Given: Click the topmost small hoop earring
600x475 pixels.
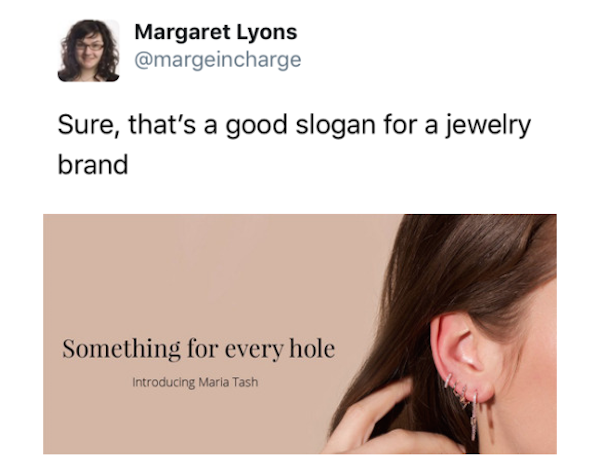Looking at the screenshot, I should (x=448, y=380).
